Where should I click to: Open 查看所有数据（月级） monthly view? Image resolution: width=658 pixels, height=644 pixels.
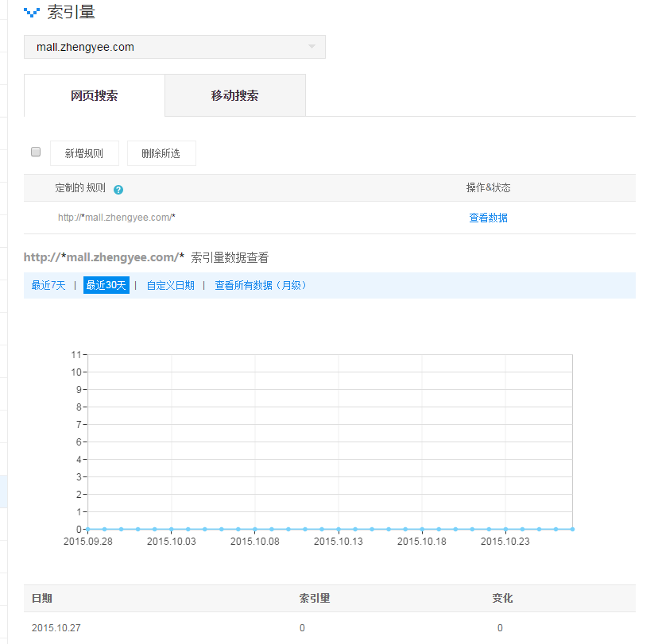(261, 285)
